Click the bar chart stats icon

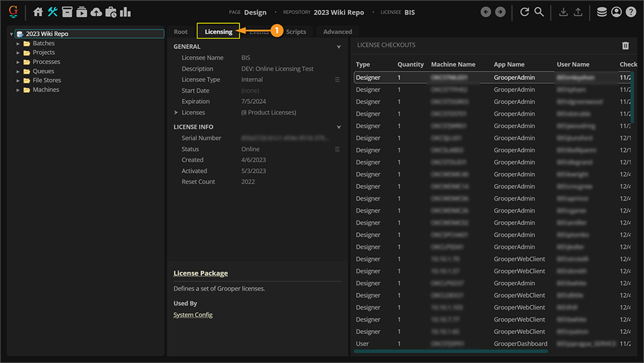(126, 12)
